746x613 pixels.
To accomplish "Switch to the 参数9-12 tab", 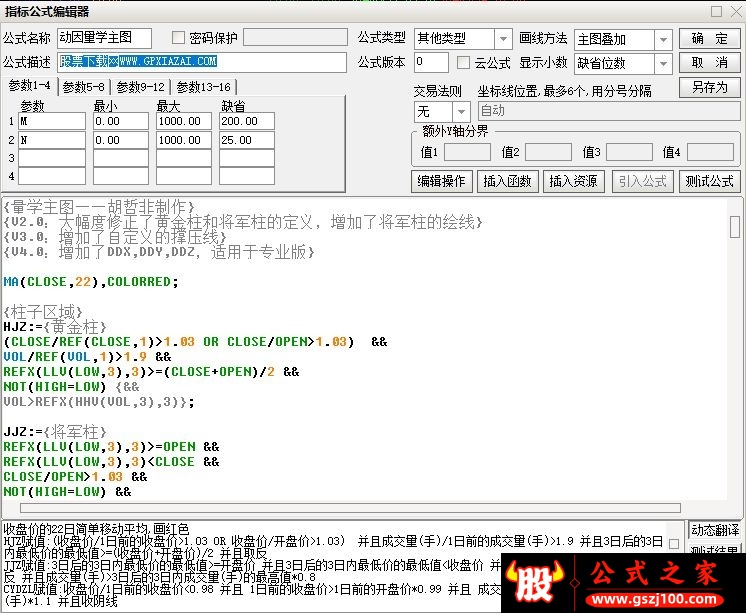I will click(141, 87).
